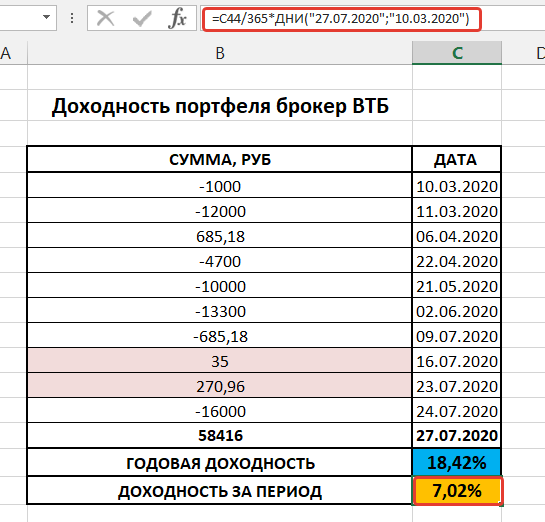The width and height of the screenshot is (545, 522).
Task: Select column A header
Action: (7, 54)
